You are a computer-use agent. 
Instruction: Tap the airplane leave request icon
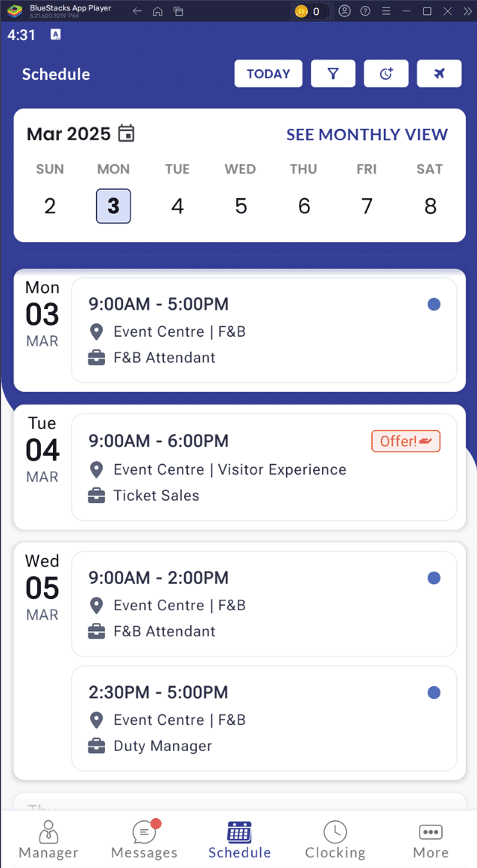coord(439,74)
